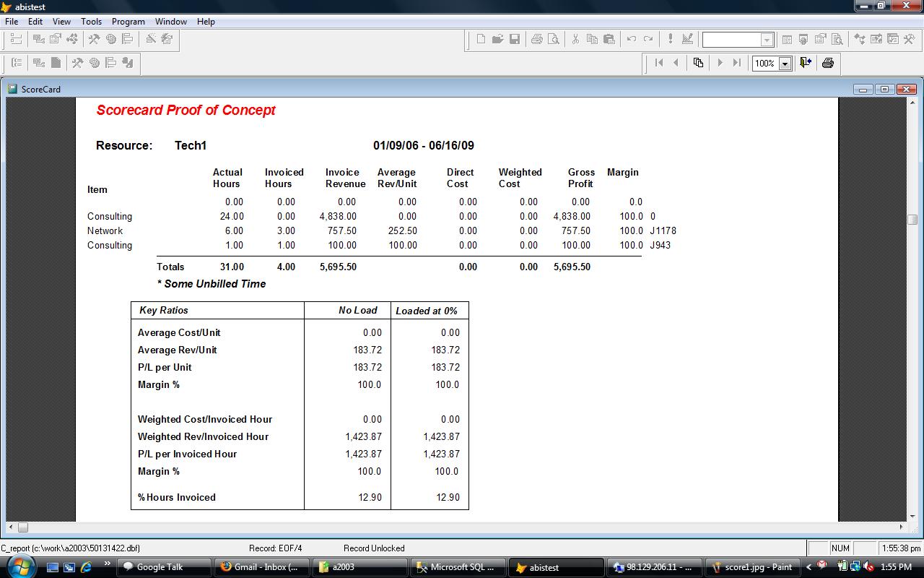Show hidden system tray icons arrow
The image size is (924, 578).
(x=808, y=567)
